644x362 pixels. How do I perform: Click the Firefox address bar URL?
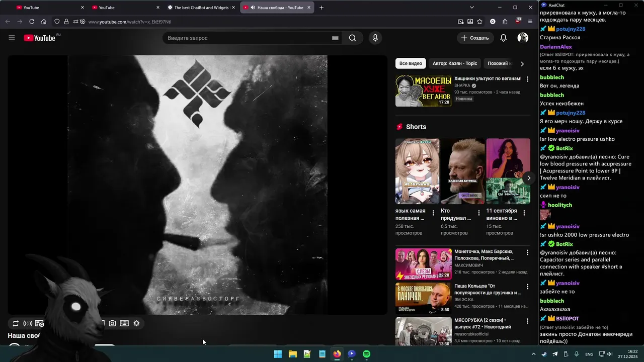click(x=130, y=22)
